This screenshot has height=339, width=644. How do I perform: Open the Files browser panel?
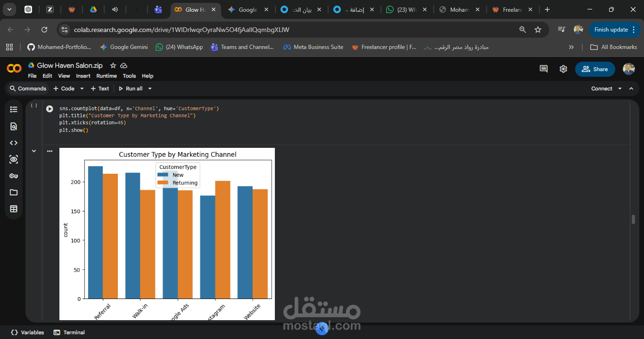13,192
